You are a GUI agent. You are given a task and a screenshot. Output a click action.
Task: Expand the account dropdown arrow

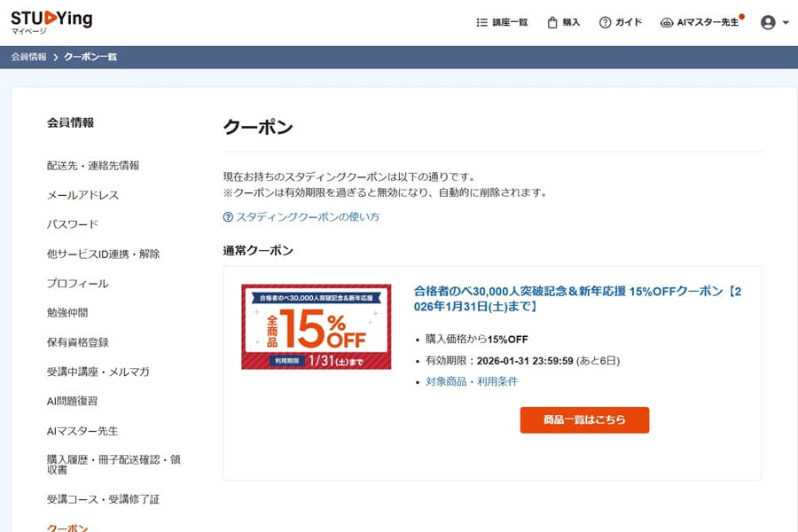(x=786, y=23)
